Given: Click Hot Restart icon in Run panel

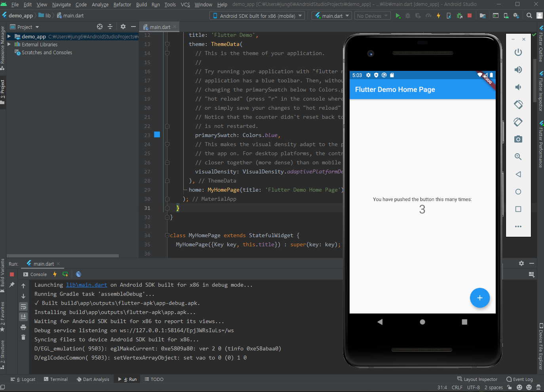Looking at the screenshot, I should click(x=65, y=274).
